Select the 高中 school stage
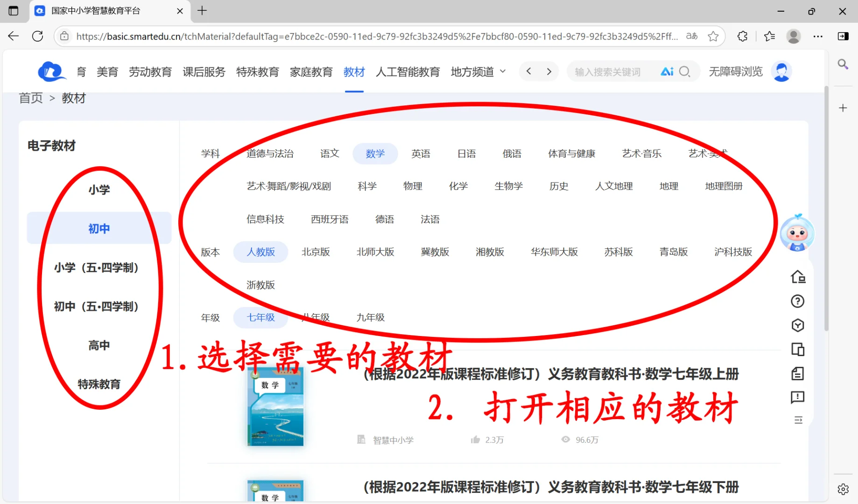The width and height of the screenshot is (858, 504). 99,345
